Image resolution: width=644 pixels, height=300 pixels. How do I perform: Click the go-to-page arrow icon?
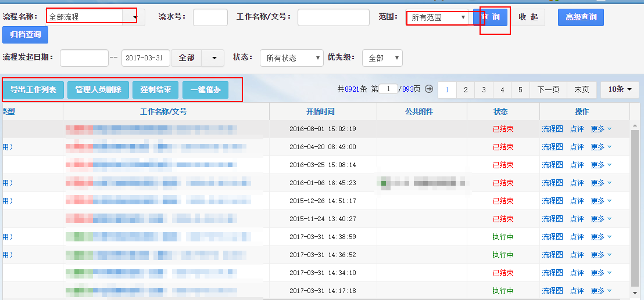(429, 89)
